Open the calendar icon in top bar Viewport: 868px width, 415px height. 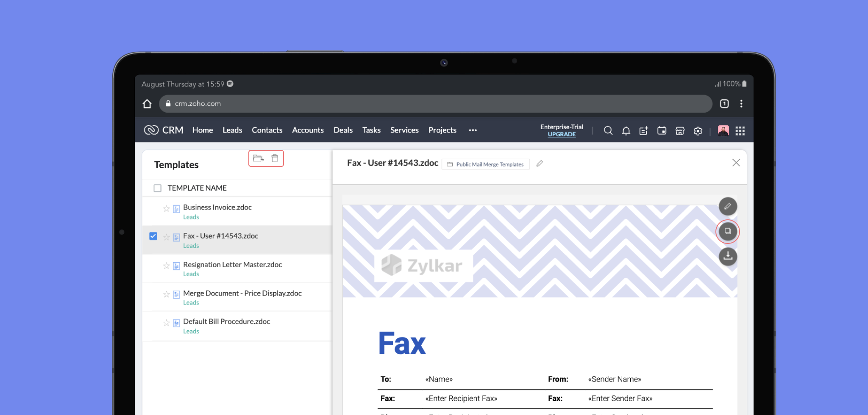662,131
